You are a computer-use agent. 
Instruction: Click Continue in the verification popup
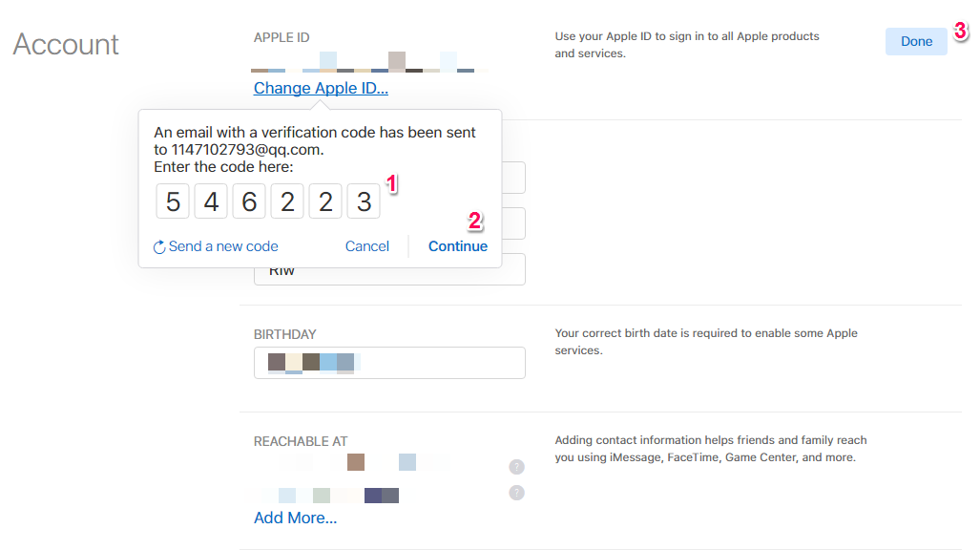457,246
